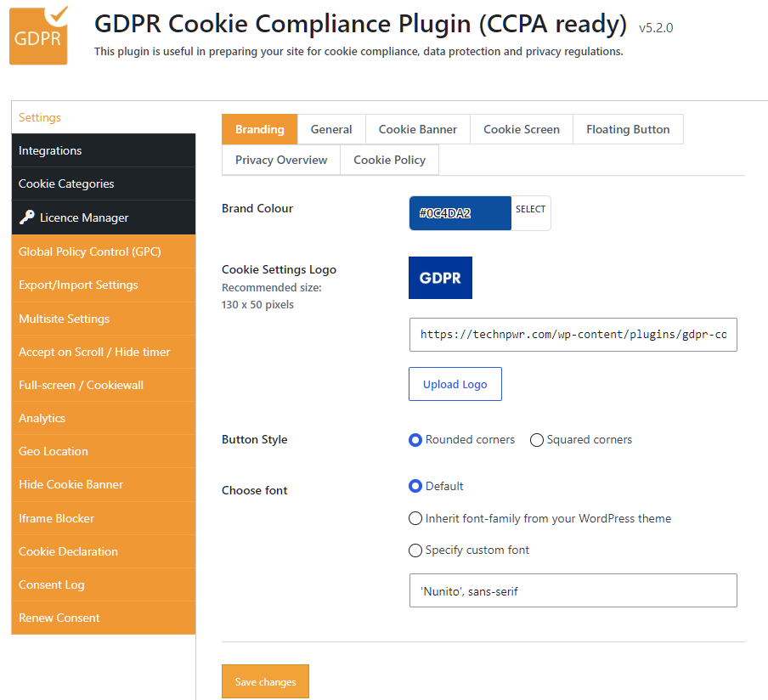Switch to the Cookie Banner tab
This screenshot has height=700, width=768.
[x=418, y=129]
